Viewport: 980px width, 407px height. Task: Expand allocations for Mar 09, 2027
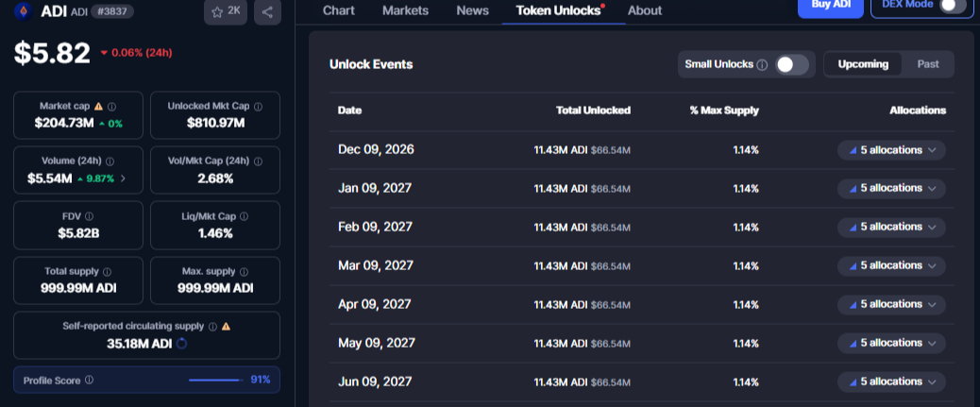tap(891, 265)
